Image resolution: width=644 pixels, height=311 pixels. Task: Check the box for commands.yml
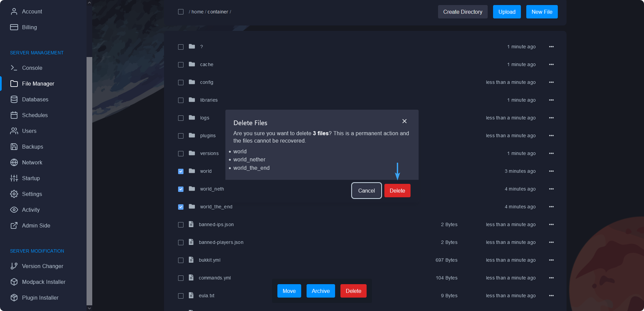point(181,278)
